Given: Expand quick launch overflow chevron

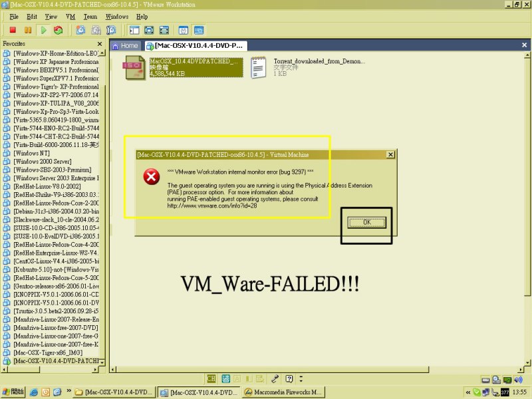Looking at the screenshot, I should click(69, 391).
